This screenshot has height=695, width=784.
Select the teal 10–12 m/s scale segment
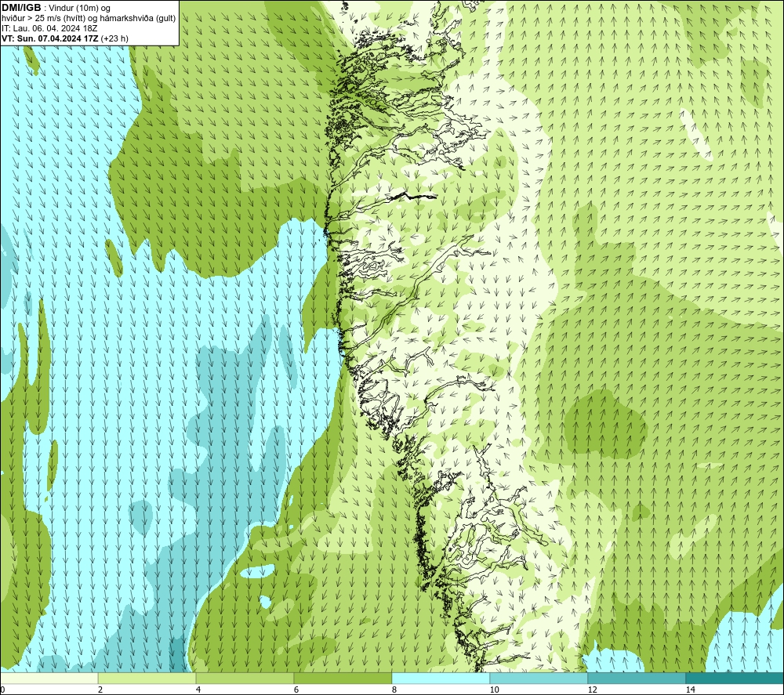pyautogui.click(x=539, y=678)
